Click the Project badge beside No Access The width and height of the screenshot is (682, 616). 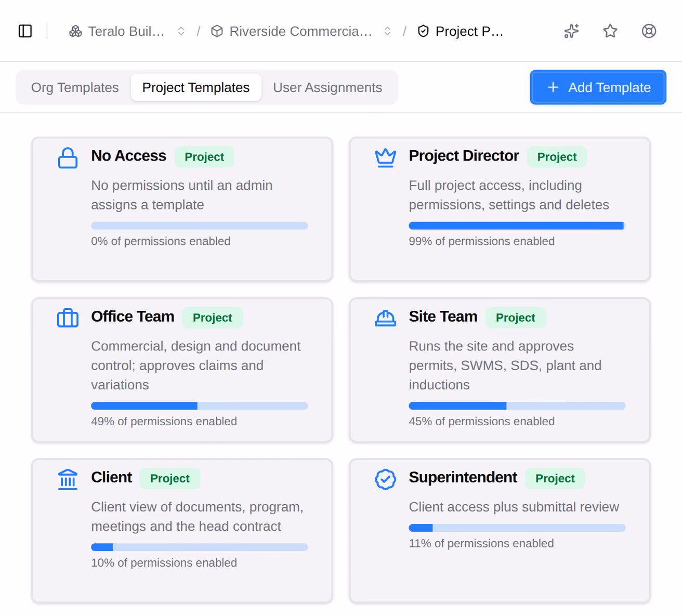[x=204, y=157]
